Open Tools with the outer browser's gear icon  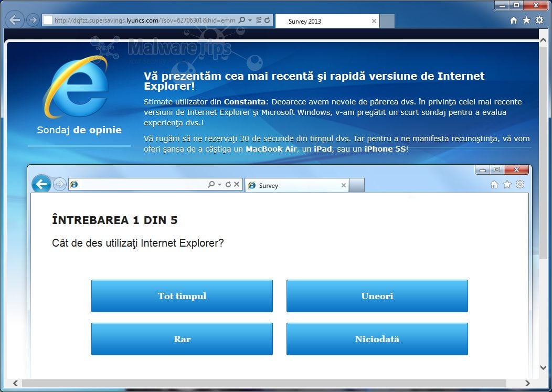click(x=539, y=20)
